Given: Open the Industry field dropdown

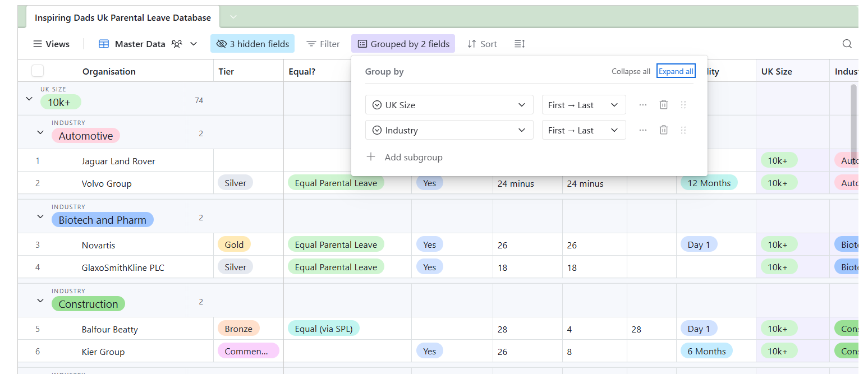Looking at the screenshot, I should click(449, 130).
